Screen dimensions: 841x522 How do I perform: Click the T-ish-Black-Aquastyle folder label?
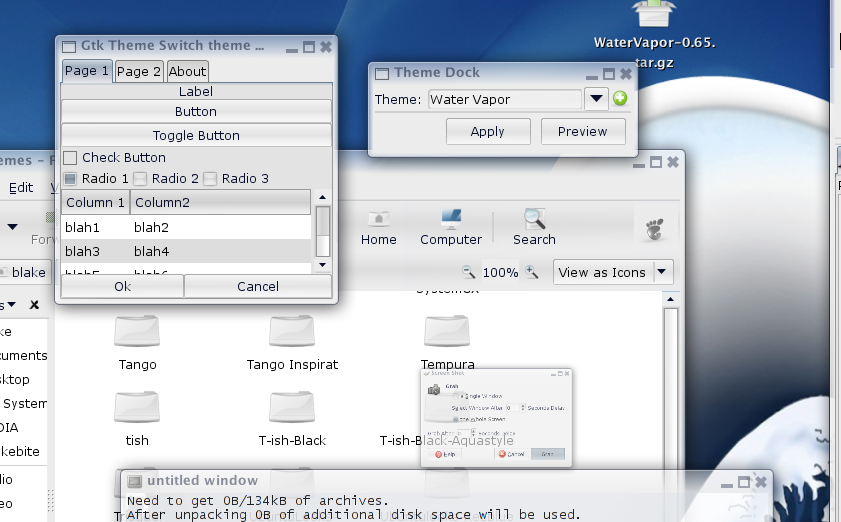coord(446,440)
